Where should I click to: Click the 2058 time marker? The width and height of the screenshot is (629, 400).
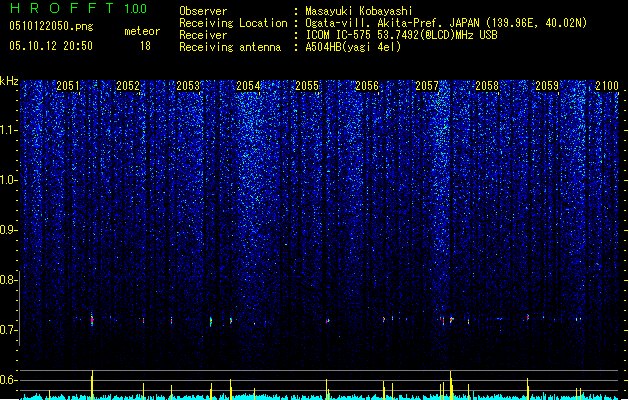click(487, 86)
